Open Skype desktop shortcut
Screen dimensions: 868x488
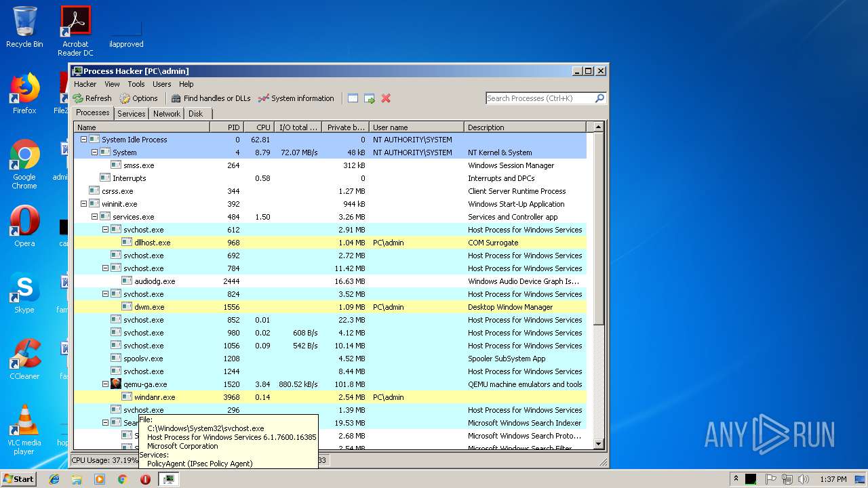click(x=24, y=293)
